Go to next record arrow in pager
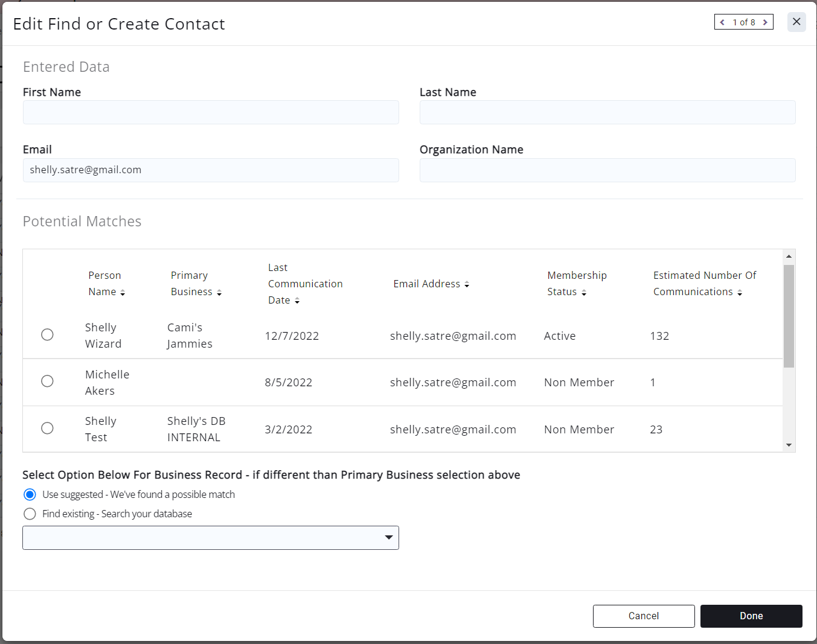Viewport: 817px width, 644px height. pyautogui.click(x=765, y=22)
